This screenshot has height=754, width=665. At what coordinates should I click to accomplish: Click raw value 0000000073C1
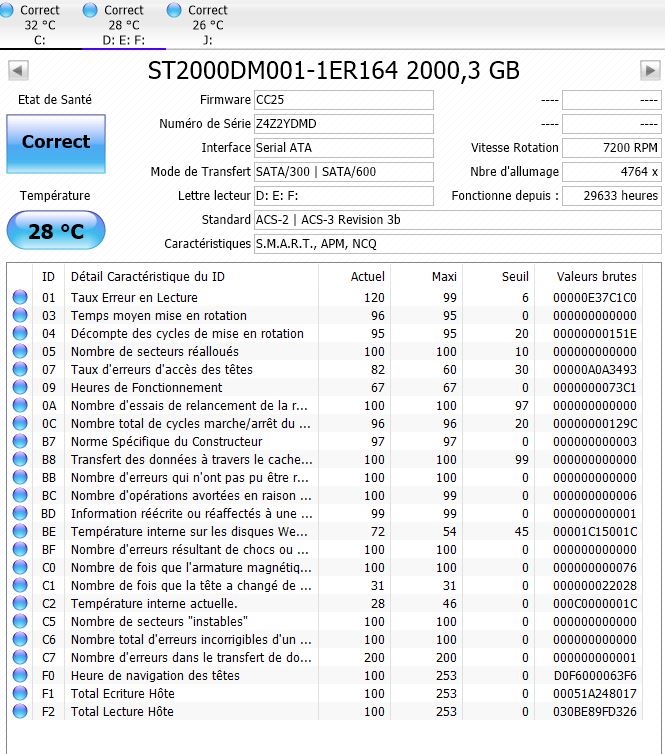(x=595, y=388)
